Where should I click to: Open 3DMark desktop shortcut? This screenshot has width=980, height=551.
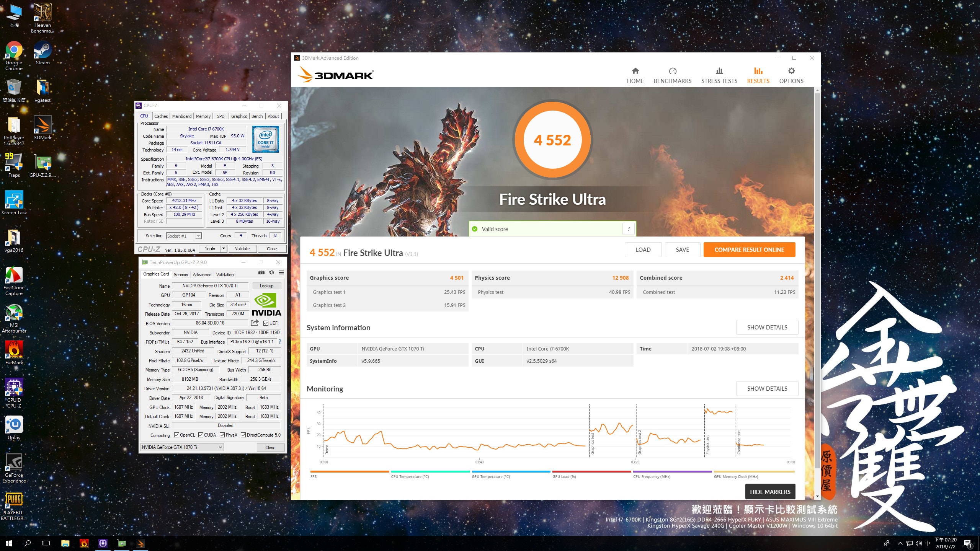[42, 128]
